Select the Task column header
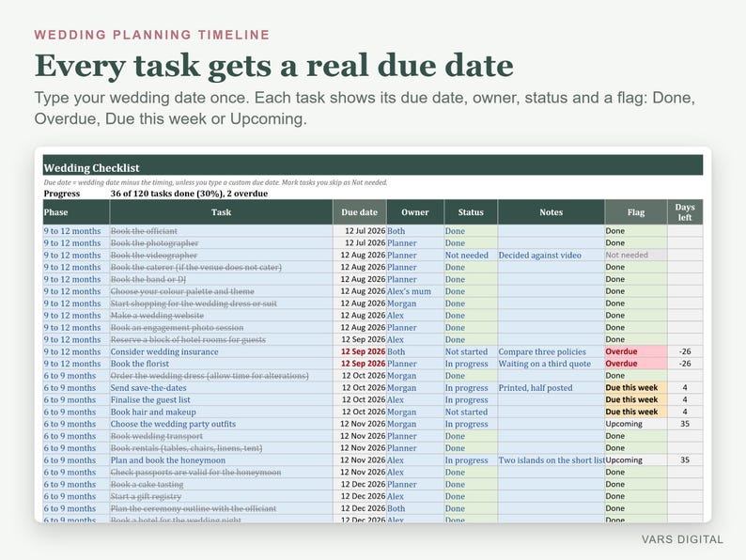The width and height of the screenshot is (746, 560). [x=221, y=212]
